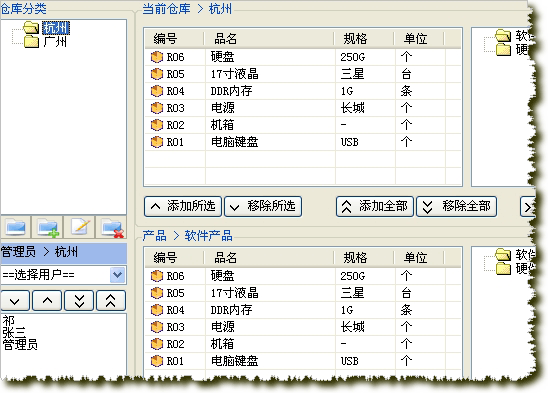Click R04 box icon in upper table
This screenshot has width=548, height=393.
[157, 91]
